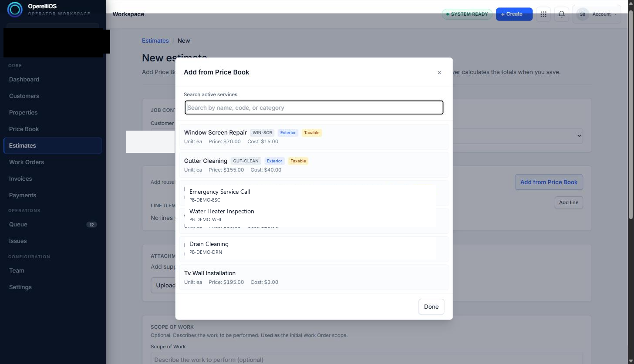634x364 pixels.
Task: Click the account avatar showing 39
Action: pyautogui.click(x=583, y=14)
